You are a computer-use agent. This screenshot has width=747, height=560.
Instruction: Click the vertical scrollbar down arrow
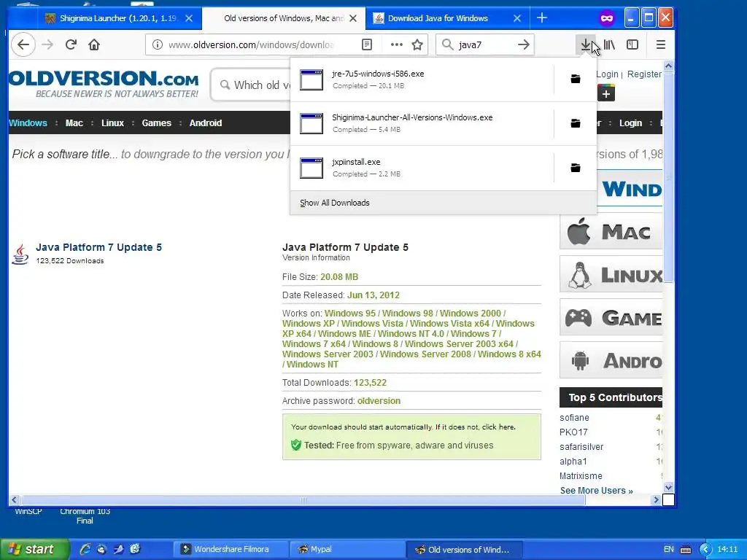(668, 486)
